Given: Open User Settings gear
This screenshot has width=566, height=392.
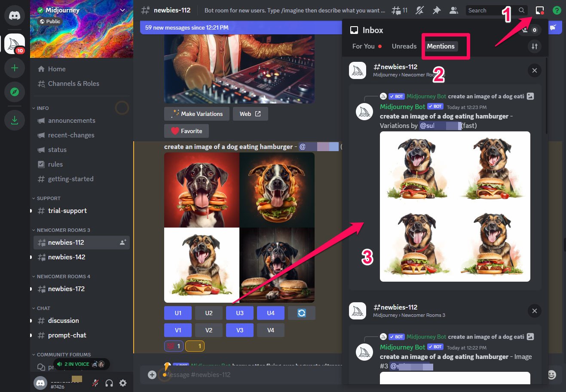Looking at the screenshot, I should click(123, 383).
